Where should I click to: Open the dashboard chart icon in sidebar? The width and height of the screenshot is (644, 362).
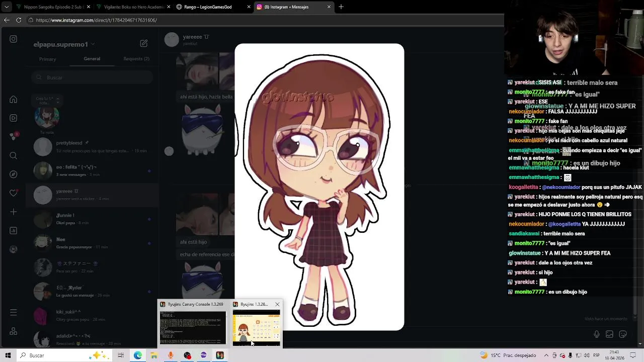click(x=14, y=231)
